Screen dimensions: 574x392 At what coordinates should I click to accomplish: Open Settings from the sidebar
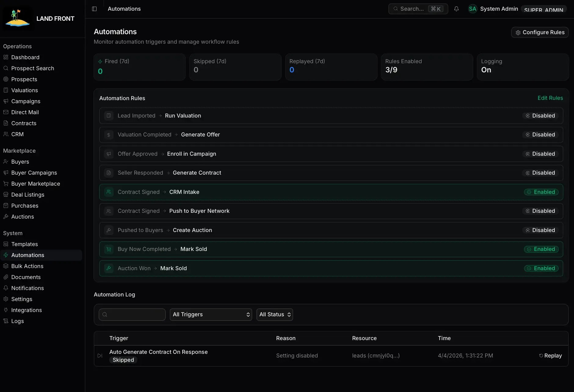pyautogui.click(x=41, y=299)
